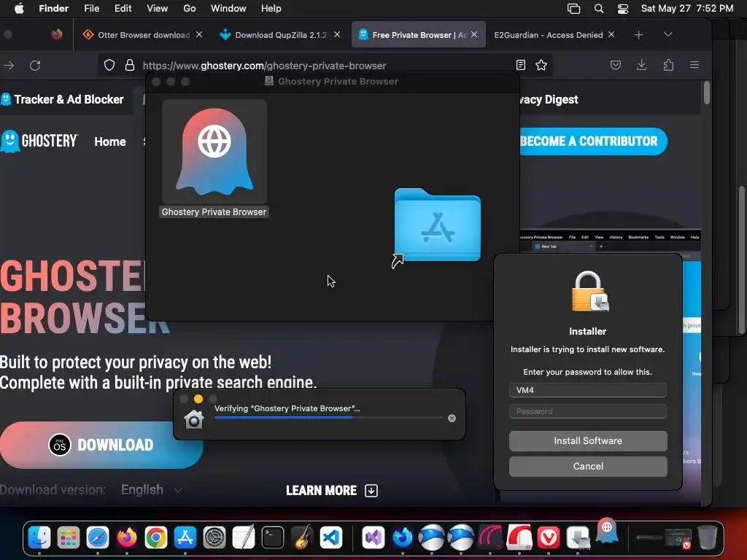This screenshot has height=560, width=747.
Task: Click the Ghostery page vertical scrollbar
Action: [706, 93]
